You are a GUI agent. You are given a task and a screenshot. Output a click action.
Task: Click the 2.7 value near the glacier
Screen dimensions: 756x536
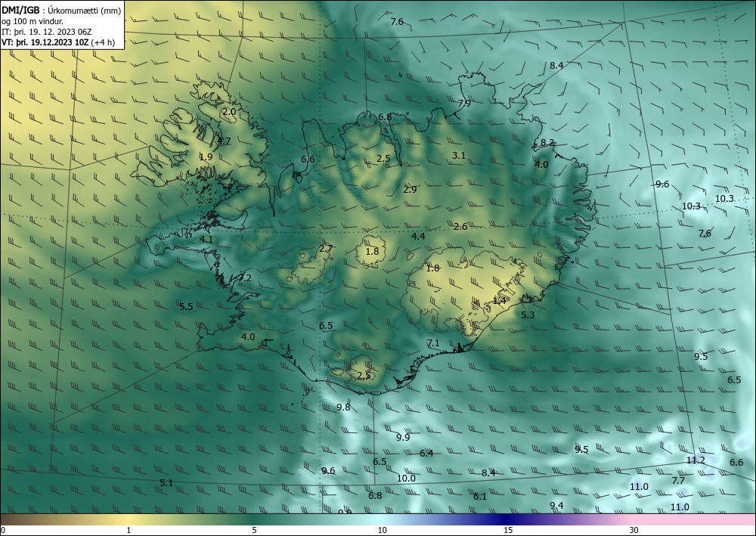(326, 248)
